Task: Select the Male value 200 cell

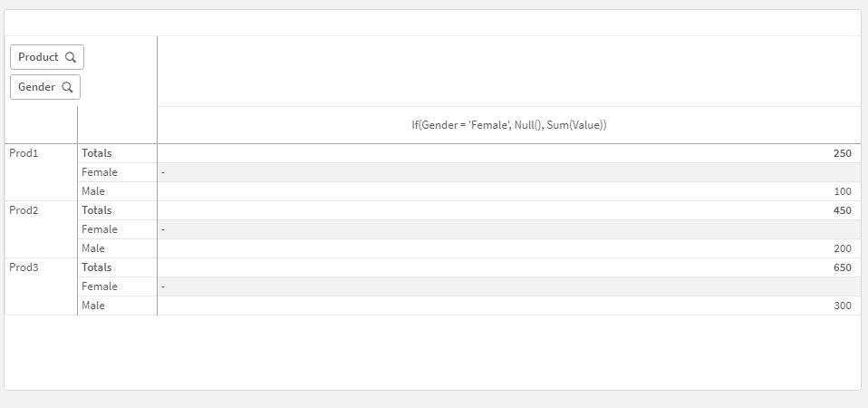Action: click(843, 248)
